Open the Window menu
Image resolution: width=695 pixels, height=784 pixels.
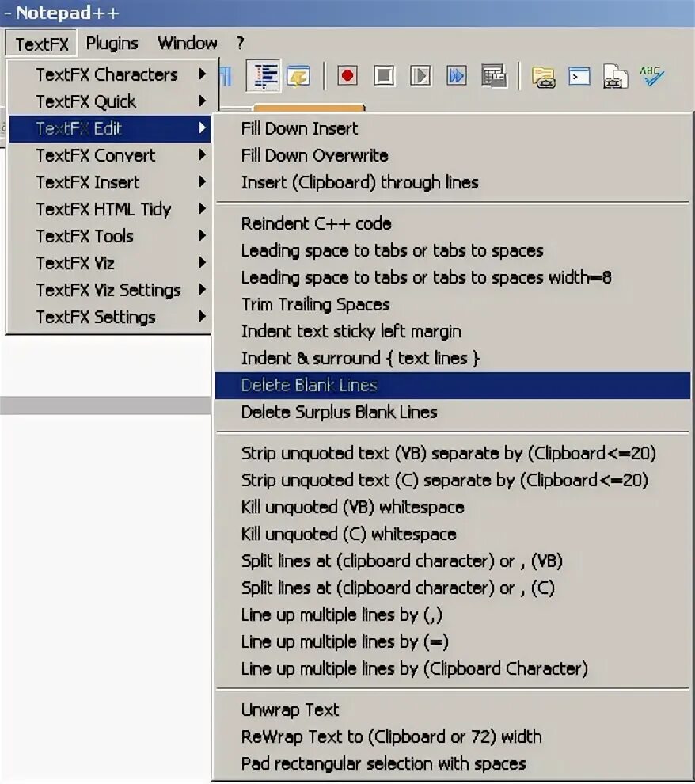point(188,43)
